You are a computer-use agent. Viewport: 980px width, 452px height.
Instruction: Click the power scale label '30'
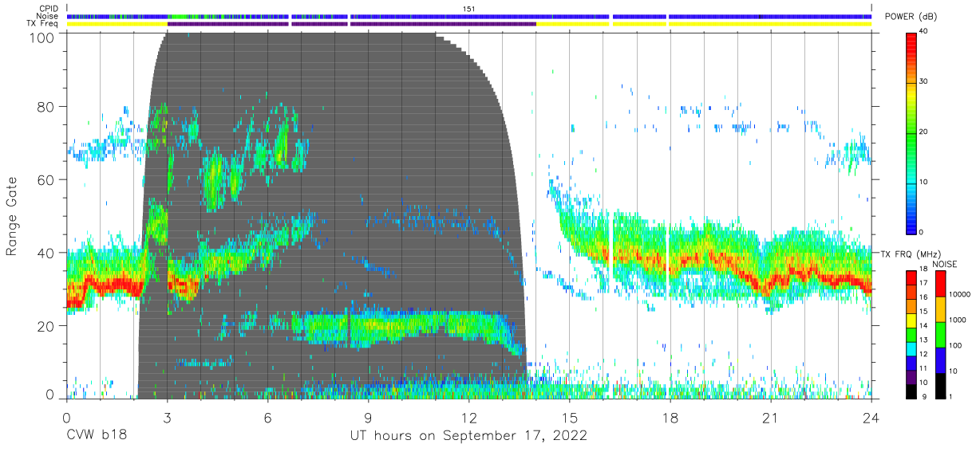coord(924,81)
